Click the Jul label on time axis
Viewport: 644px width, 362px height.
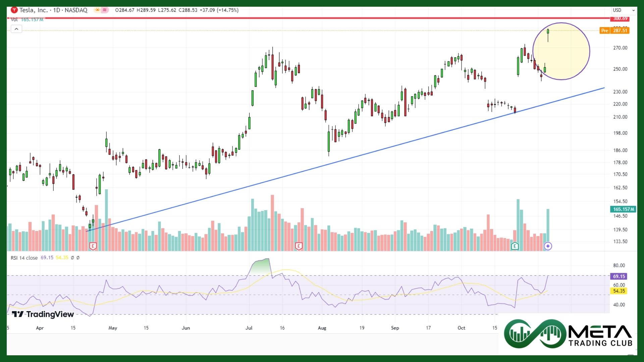[x=249, y=328]
